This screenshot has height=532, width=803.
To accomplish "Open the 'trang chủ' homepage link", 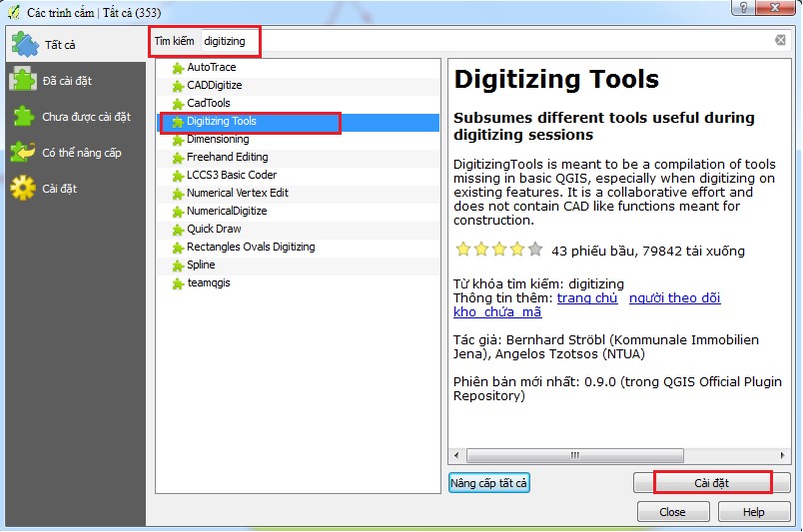I will pos(587,298).
